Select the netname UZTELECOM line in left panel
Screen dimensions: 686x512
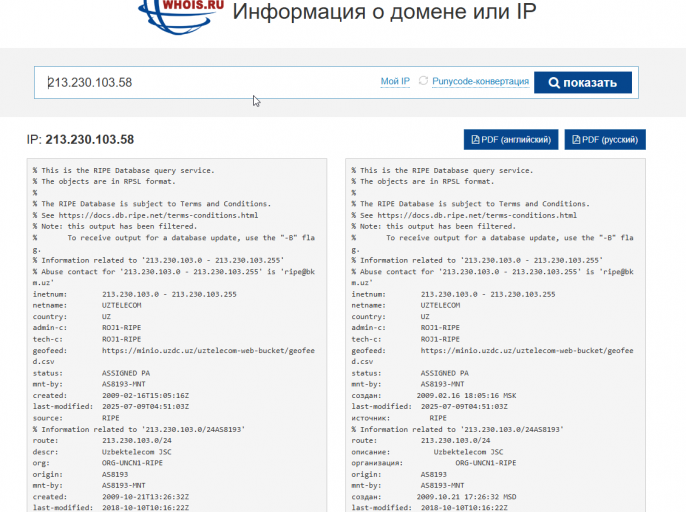pyautogui.click(x=87, y=305)
